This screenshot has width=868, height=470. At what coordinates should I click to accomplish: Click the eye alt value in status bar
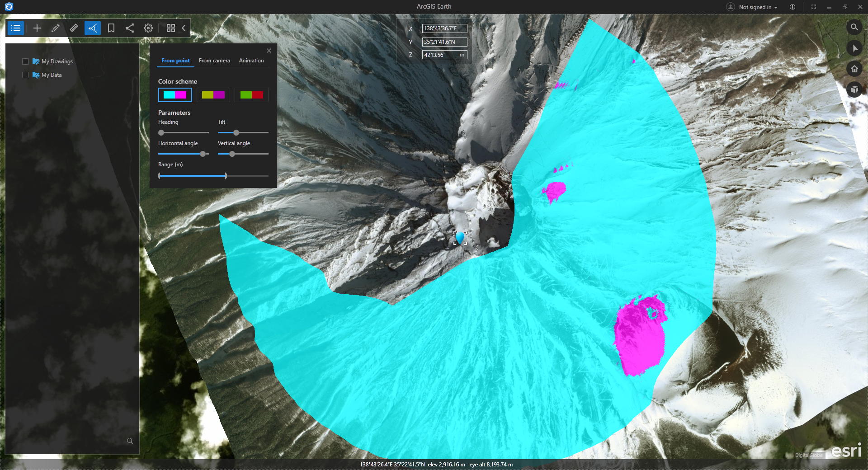tap(491, 465)
